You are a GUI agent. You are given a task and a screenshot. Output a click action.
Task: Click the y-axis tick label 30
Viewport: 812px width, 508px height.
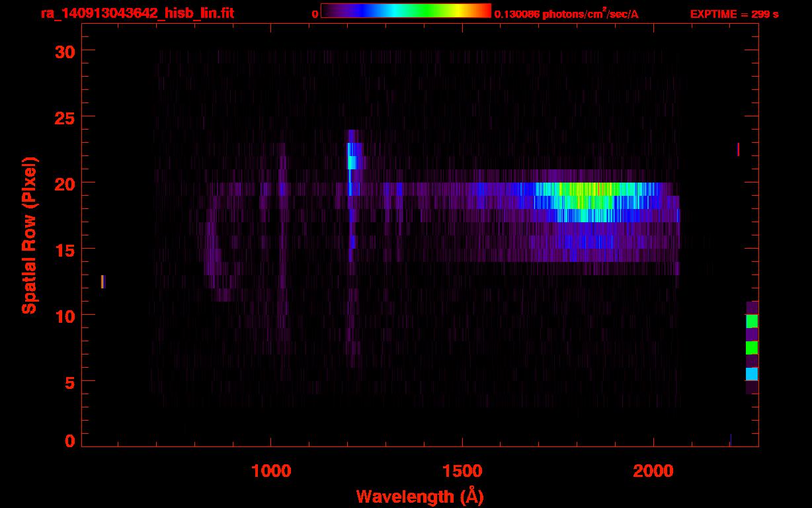(x=64, y=51)
